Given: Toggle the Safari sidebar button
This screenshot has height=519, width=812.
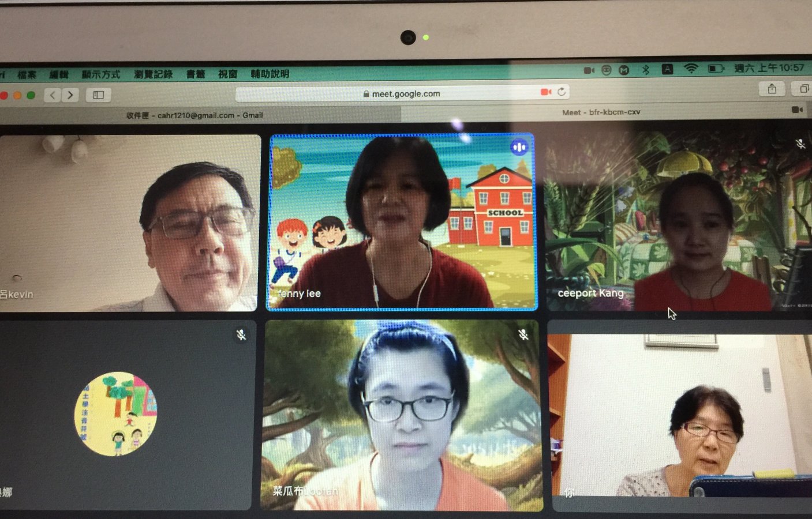Looking at the screenshot, I should point(99,95).
